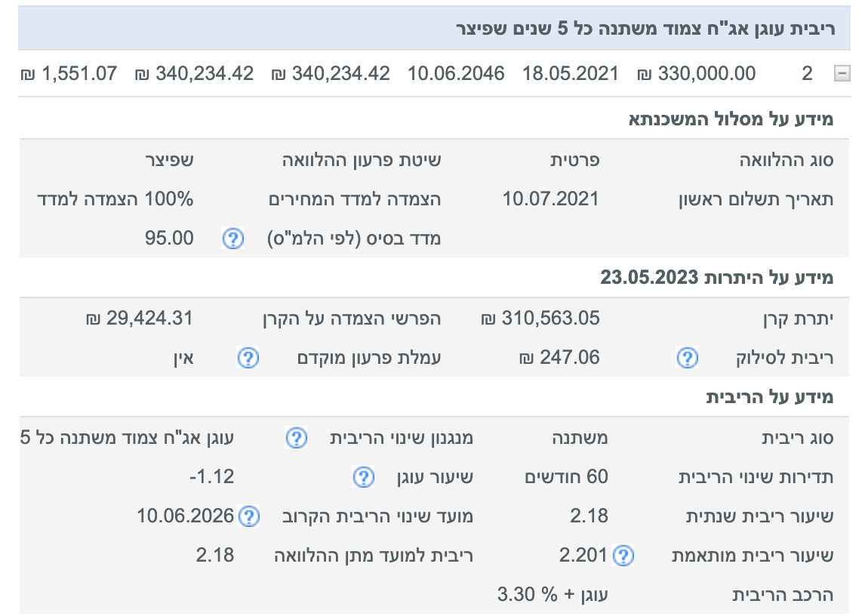This screenshot has width=865, height=616.
Task: Select the מידע על מסלול המשכנתא section heading
Action: tap(731, 119)
